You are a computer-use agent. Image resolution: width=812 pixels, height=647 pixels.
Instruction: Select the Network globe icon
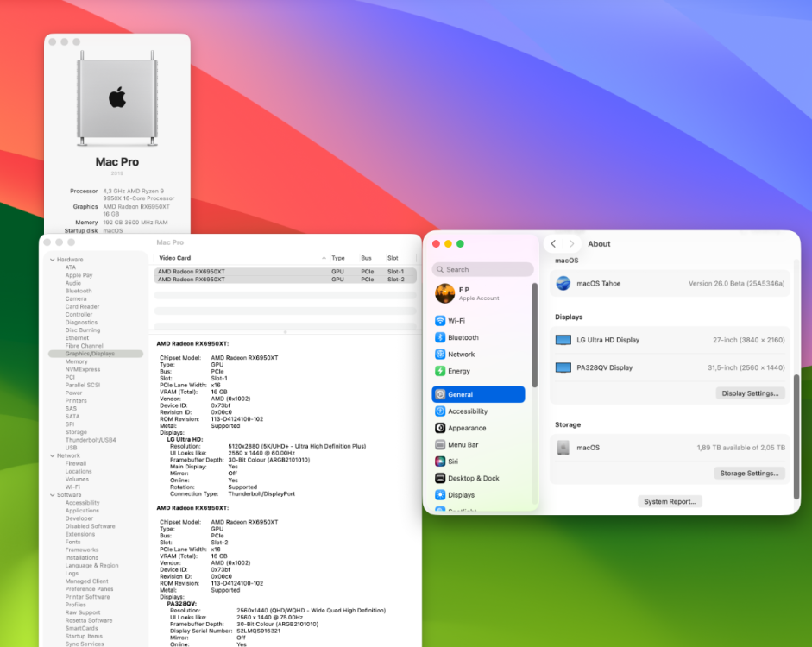point(440,355)
